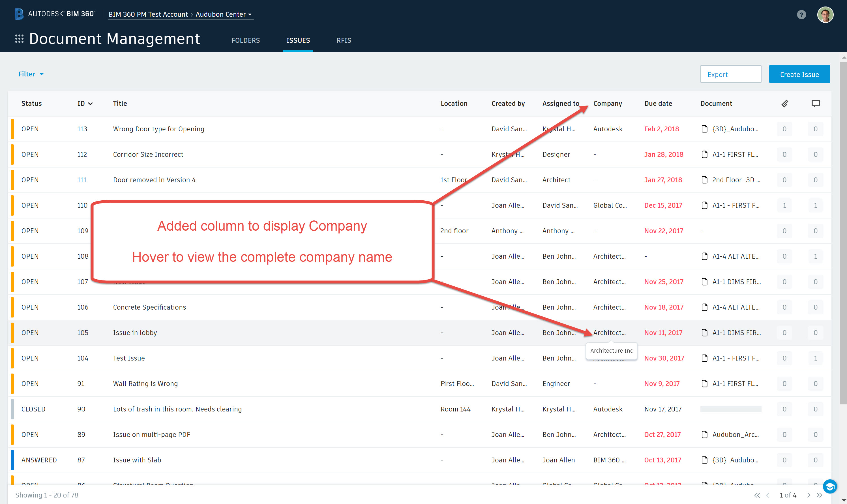847x504 pixels.
Task: Click document icon for issue 112
Action: [x=704, y=155]
